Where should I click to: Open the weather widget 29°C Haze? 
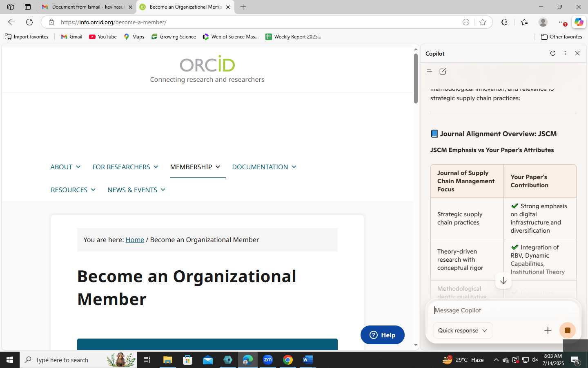pos(463,360)
